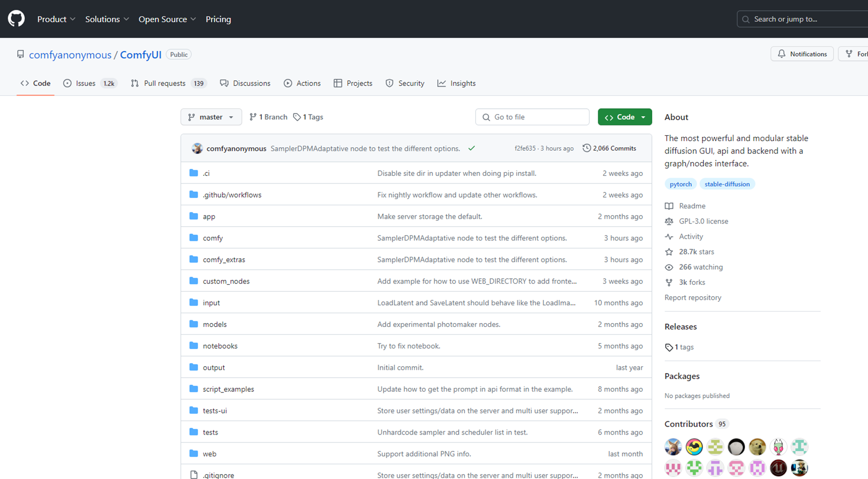Switch to the Insights tab
Image resolution: width=868 pixels, height=479 pixels.
tap(457, 83)
